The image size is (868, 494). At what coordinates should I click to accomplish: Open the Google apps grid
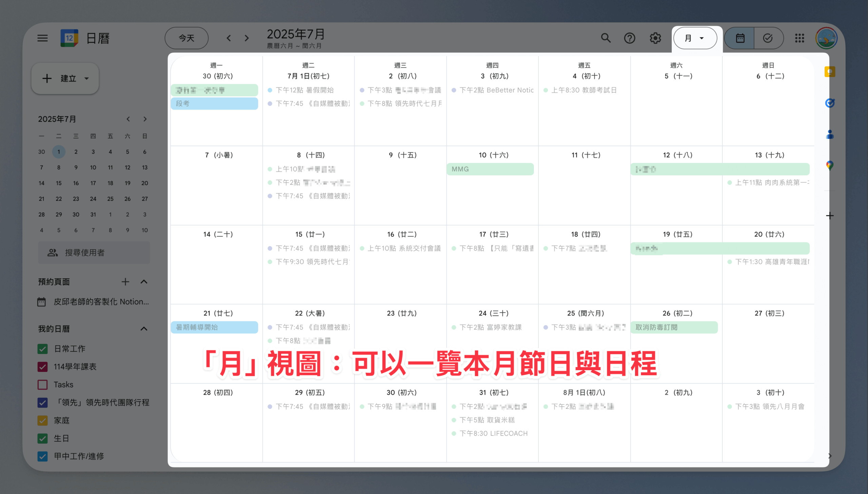click(x=800, y=38)
